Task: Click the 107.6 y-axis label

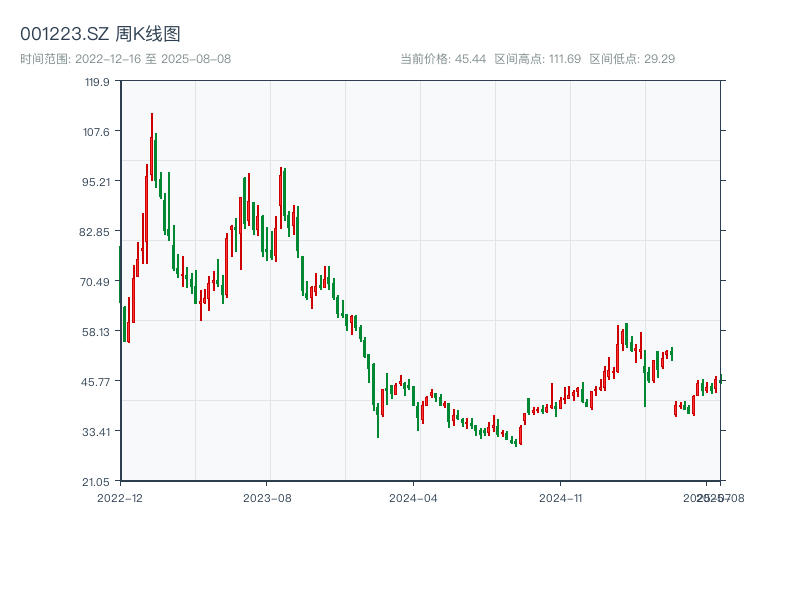Action: coord(96,132)
